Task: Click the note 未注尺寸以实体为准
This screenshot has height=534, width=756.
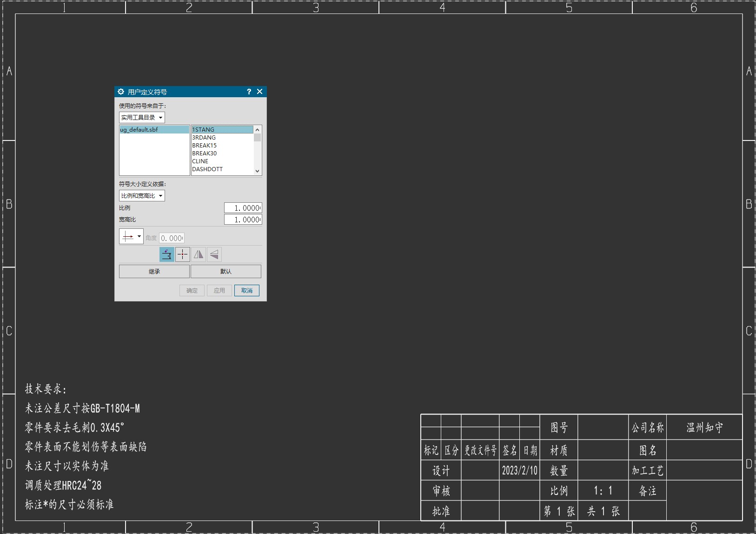Action: click(x=66, y=466)
